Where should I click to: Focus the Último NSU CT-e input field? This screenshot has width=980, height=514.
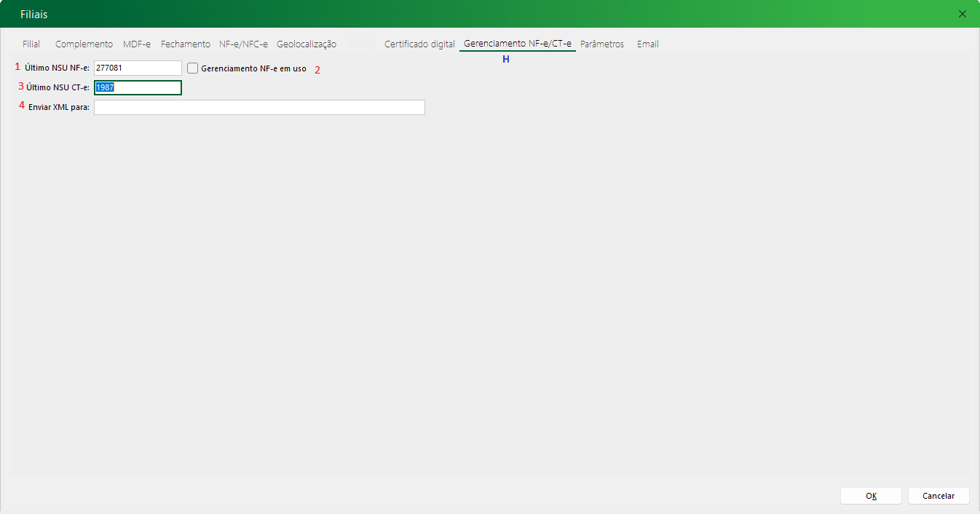pyautogui.click(x=138, y=88)
